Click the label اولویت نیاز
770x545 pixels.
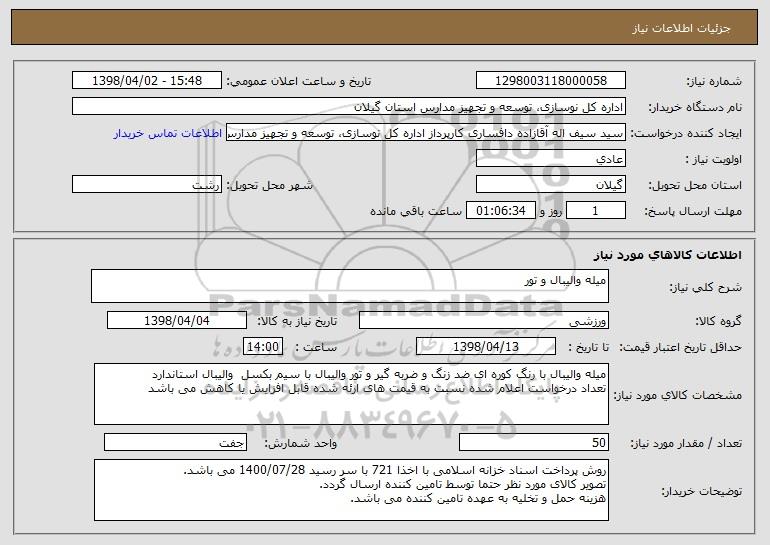[x=714, y=160]
